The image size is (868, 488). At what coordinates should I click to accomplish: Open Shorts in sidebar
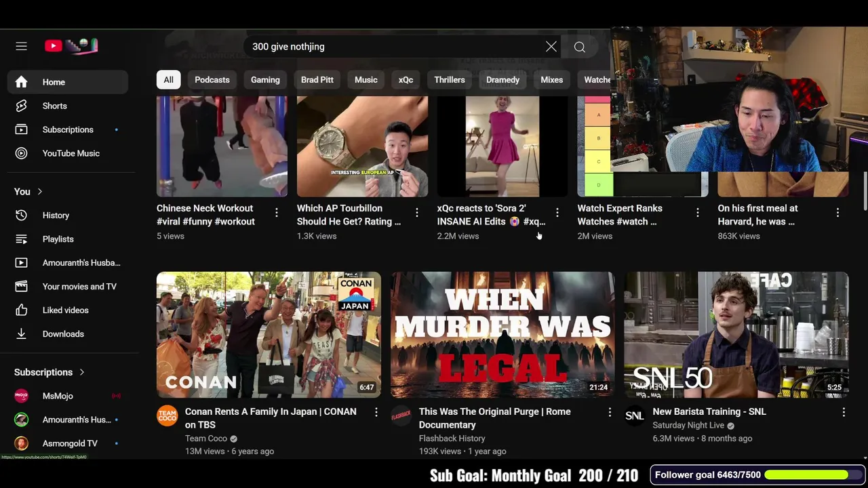[68, 106]
